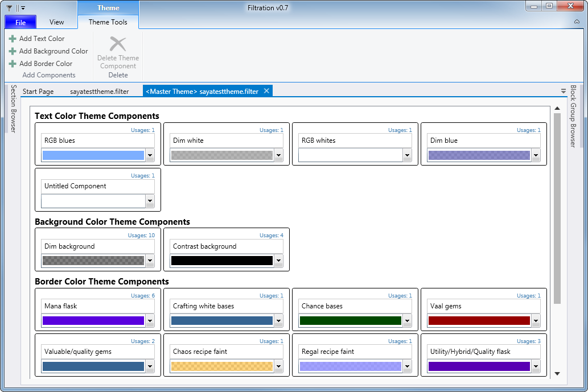Open the Start Page tab
This screenshot has width=588, height=392.
[38, 90]
